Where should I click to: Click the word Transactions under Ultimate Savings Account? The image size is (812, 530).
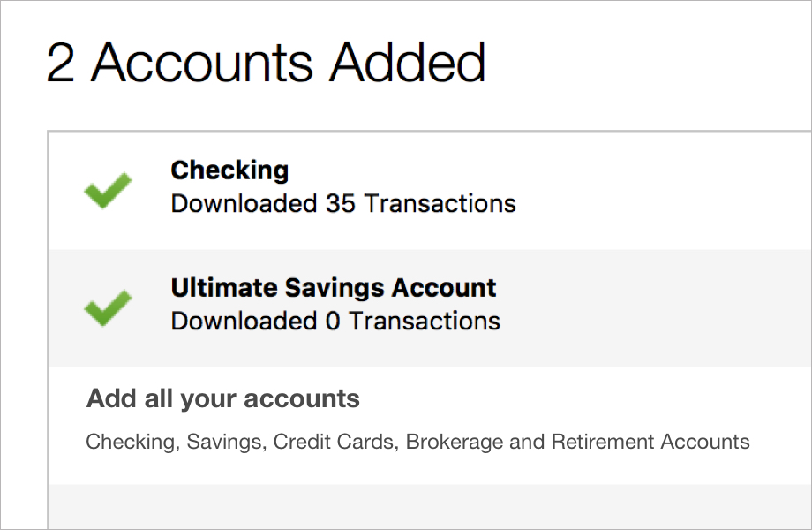pyautogui.click(x=424, y=321)
